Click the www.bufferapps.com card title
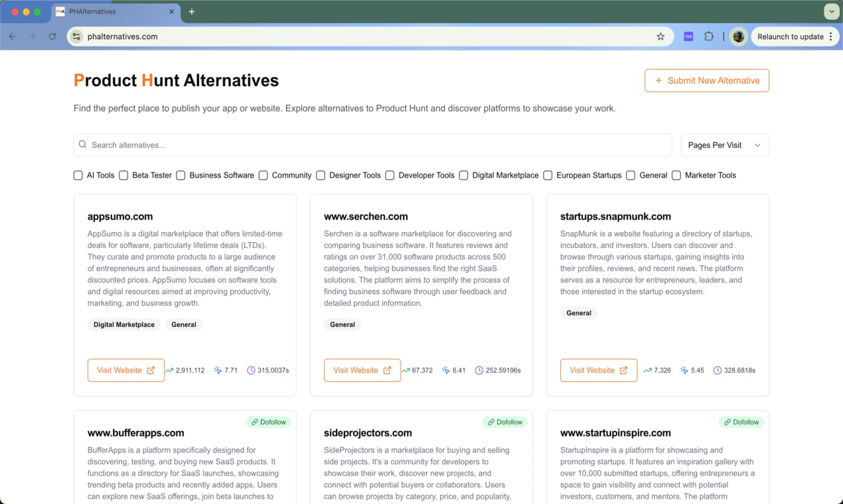 pos(136,433)
